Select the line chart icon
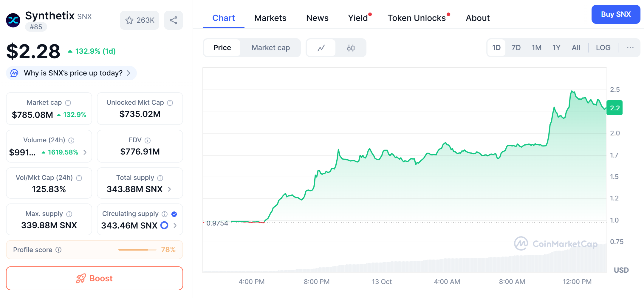The height and width of the screenshot is (298, 644). tap(321, 48)
